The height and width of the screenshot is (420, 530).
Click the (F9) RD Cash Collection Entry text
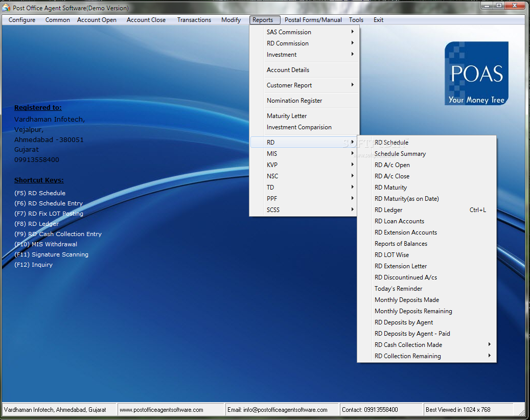click(x=58, y=234)
